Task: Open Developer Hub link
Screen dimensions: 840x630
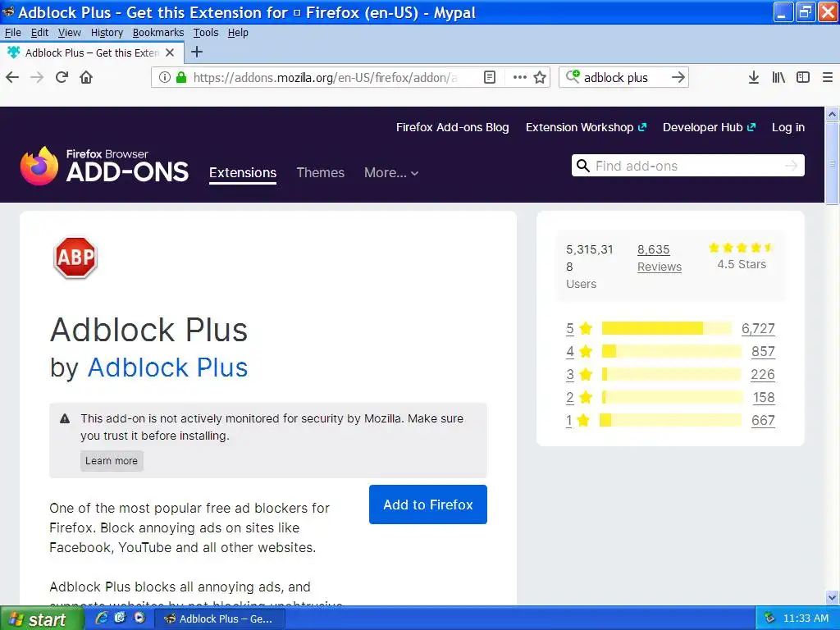Action: tap(709, 127)
